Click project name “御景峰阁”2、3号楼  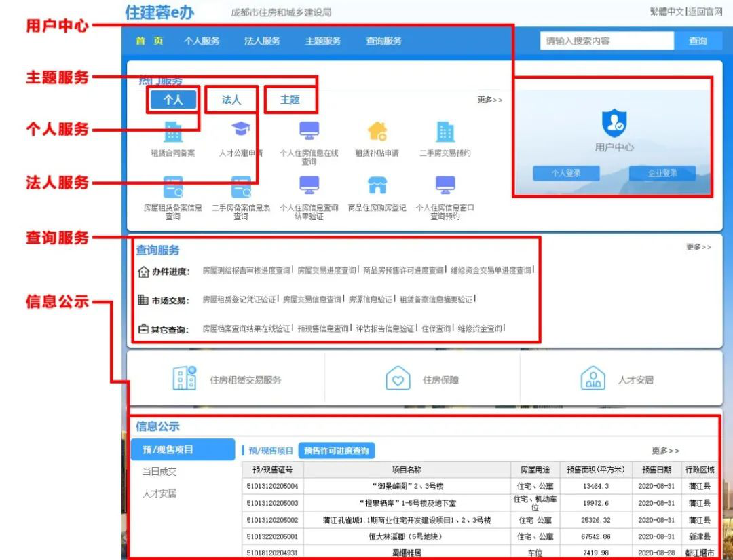coord(407,486)
